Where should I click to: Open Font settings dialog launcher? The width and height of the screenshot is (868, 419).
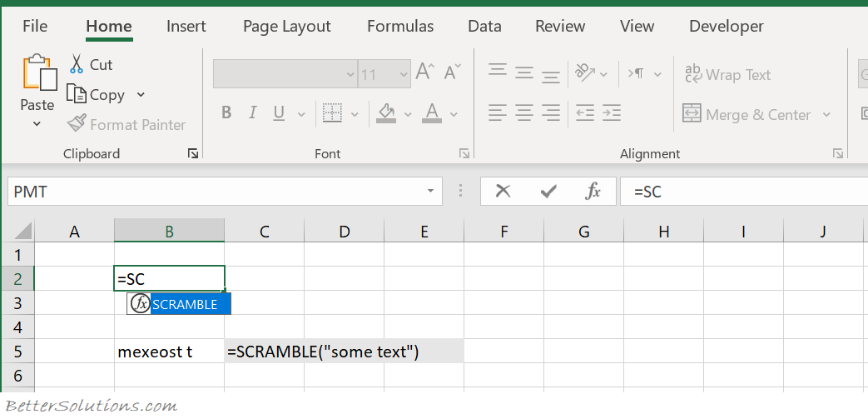(464, 153)
